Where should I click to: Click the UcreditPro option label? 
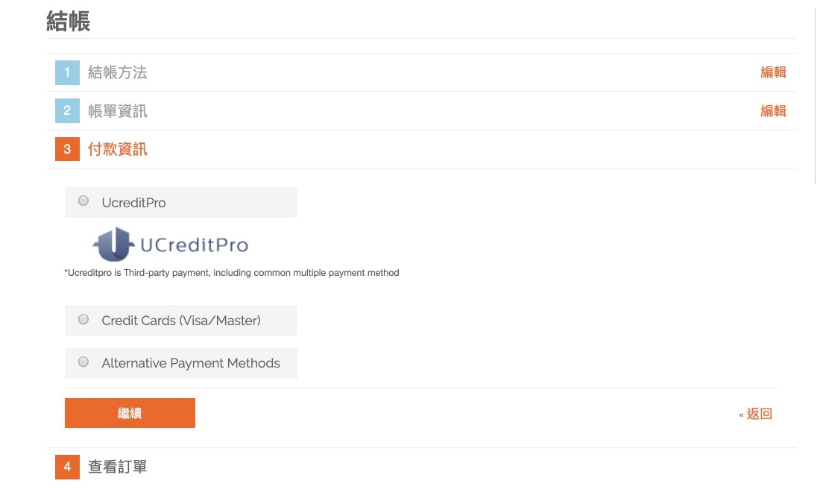tap(133, 203)
